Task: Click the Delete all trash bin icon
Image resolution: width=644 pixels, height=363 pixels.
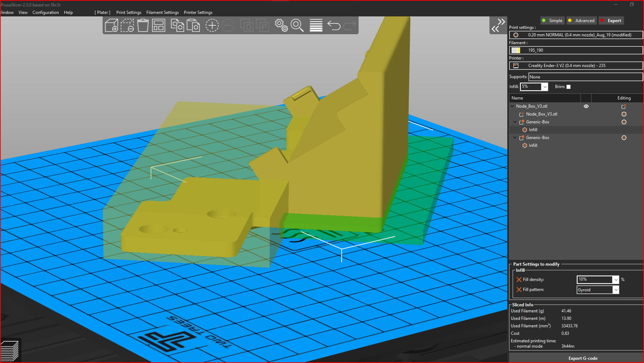Action: [x=143, y=26]
